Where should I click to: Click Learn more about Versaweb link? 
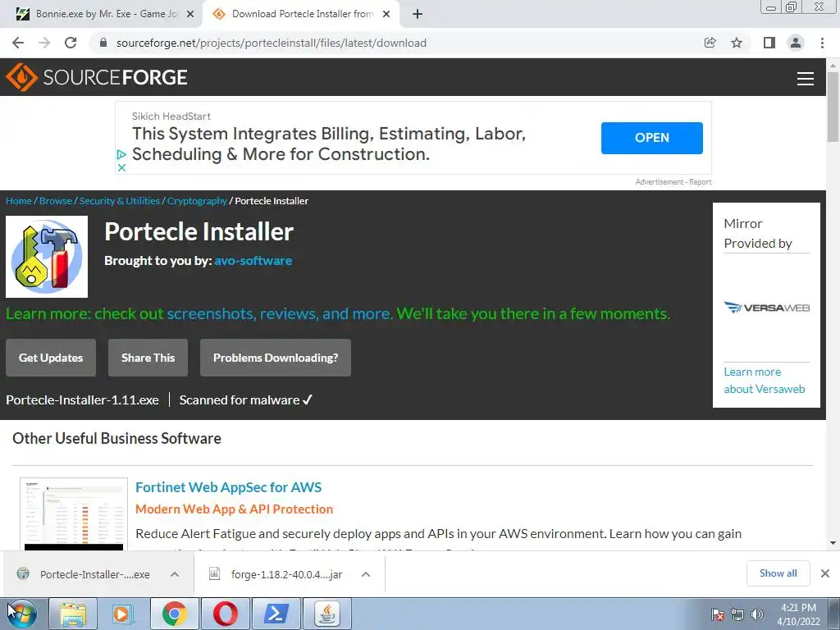click(764, 381)
